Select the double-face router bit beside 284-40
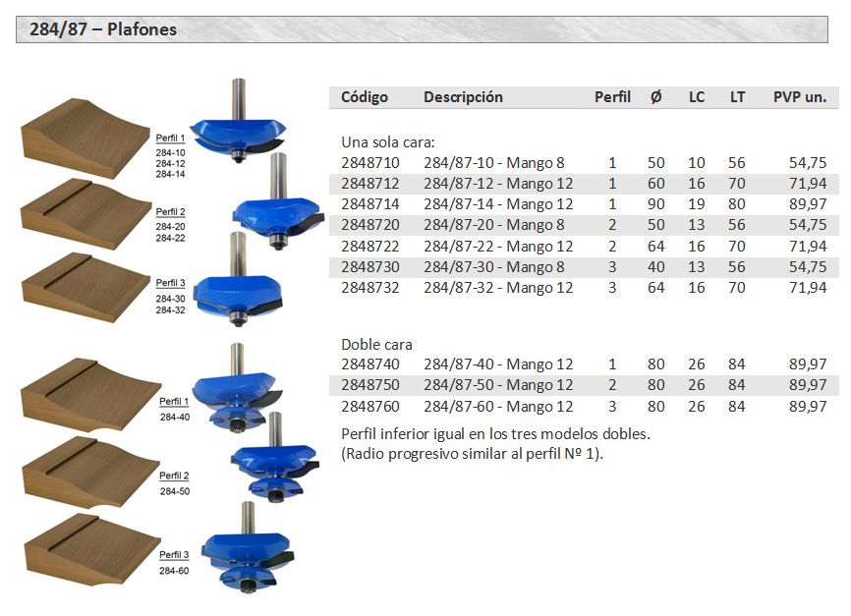Screen dimensions: 851x616 click(x=232, y=392)
